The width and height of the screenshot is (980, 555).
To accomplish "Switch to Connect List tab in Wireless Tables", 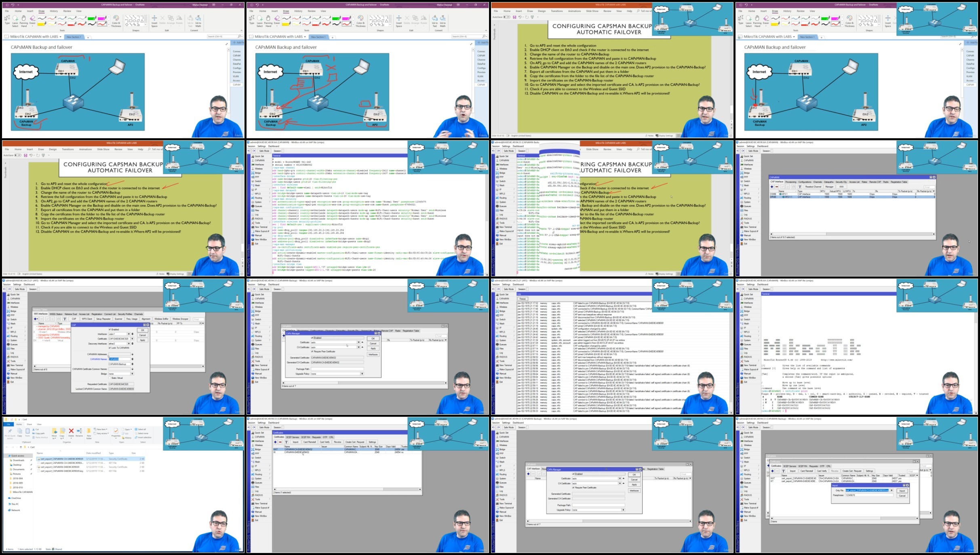I will pyautogui.click(x=110, y=314).
